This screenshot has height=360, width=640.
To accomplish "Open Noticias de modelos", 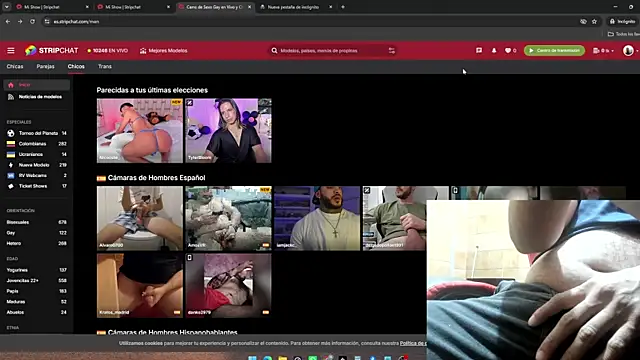I will point(37,97).
